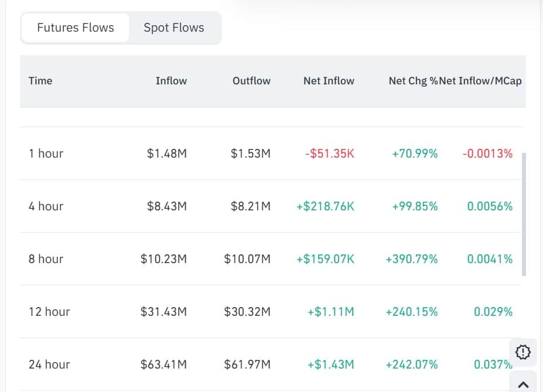543x392 pixels.
Task: Open the info badge icon near bottom right
Action: [x=522, y=352]
